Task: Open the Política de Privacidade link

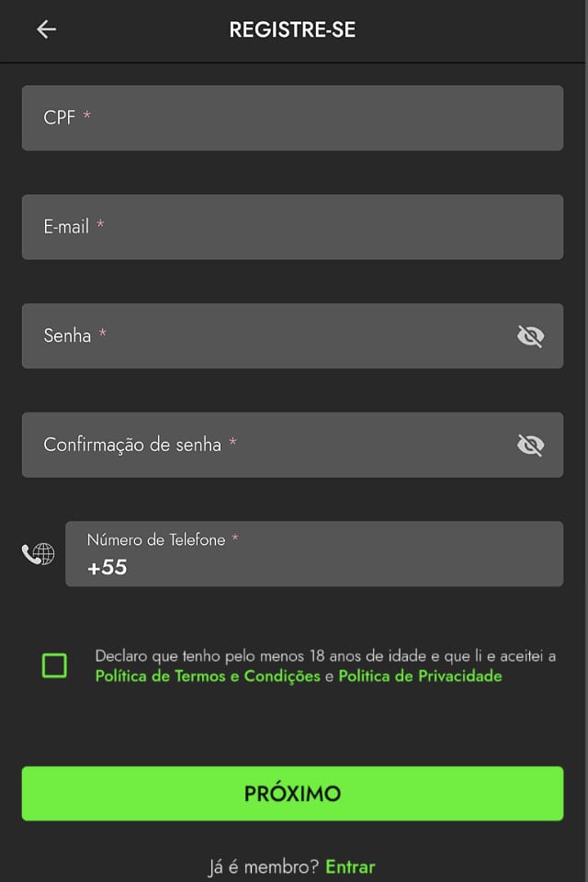Action: (x=420, y=676)
